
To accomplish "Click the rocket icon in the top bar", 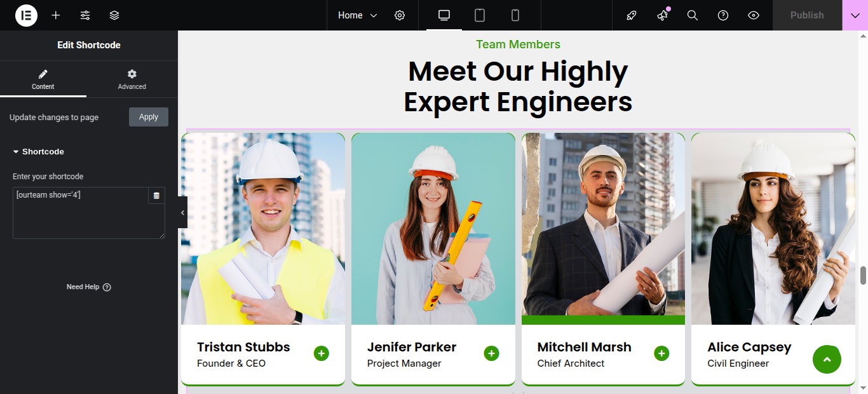I will pyautogui.click(x=632, y=15).
